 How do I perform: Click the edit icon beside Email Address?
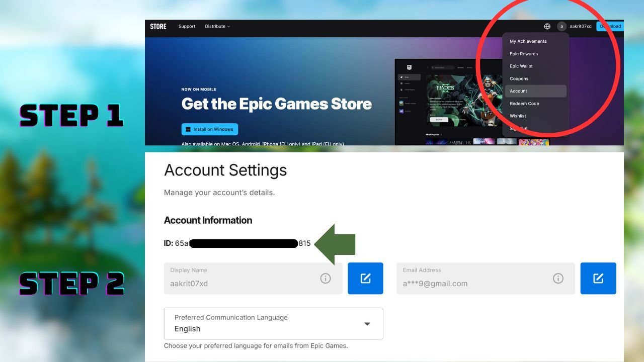click(x=598, y=278)
